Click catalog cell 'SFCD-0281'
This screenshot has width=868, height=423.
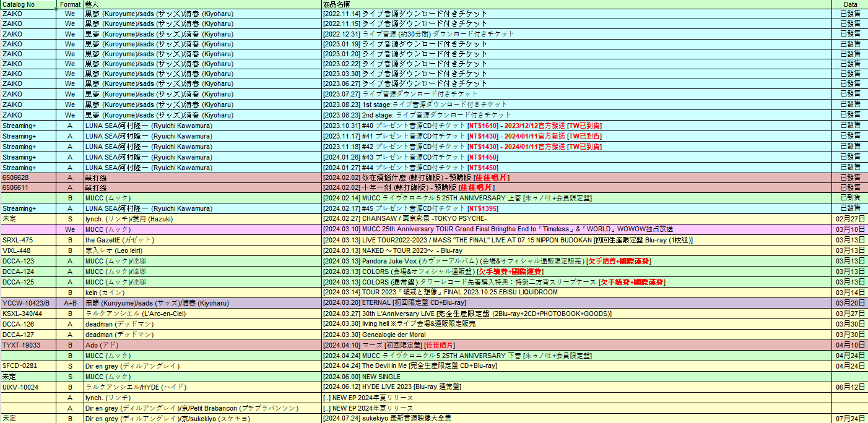28,365
